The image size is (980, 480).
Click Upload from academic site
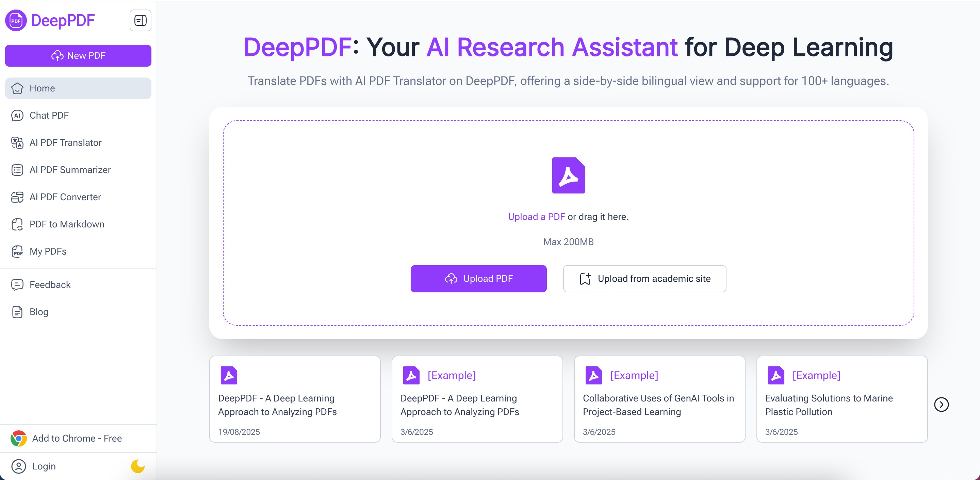[x=644, y=278]
